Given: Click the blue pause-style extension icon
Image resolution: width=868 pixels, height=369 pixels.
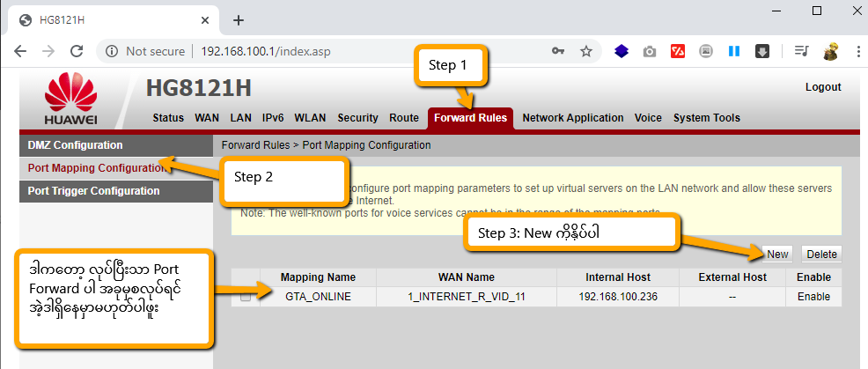Looking at the screenshot, I should click(734, 52).
